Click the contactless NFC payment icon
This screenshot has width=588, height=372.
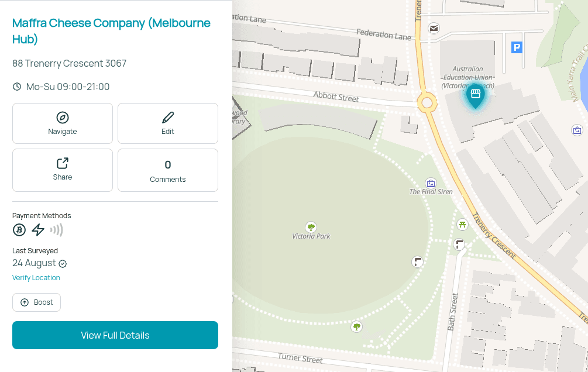(56, 230)
